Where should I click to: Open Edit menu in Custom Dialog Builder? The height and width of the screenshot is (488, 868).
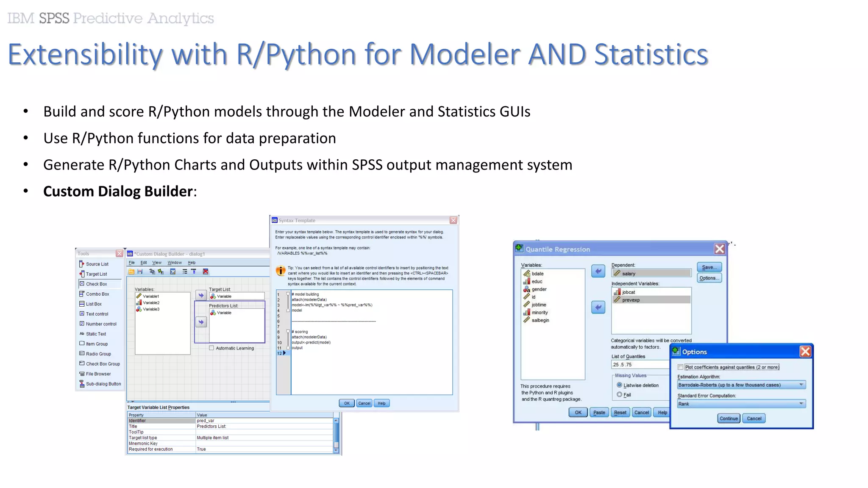tap(144, 263)
